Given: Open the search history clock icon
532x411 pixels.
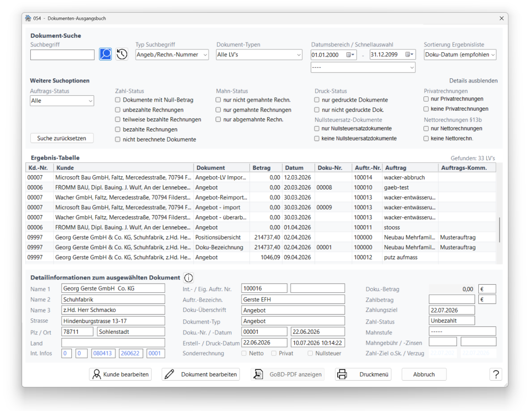Looking at the screenshot, I should [x=122, y=54].
